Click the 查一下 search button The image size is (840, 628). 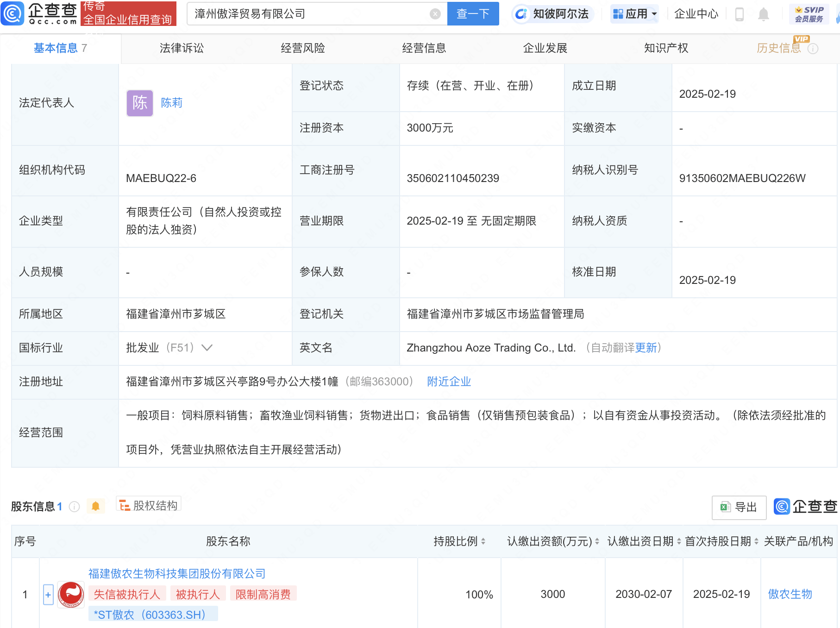473,13
